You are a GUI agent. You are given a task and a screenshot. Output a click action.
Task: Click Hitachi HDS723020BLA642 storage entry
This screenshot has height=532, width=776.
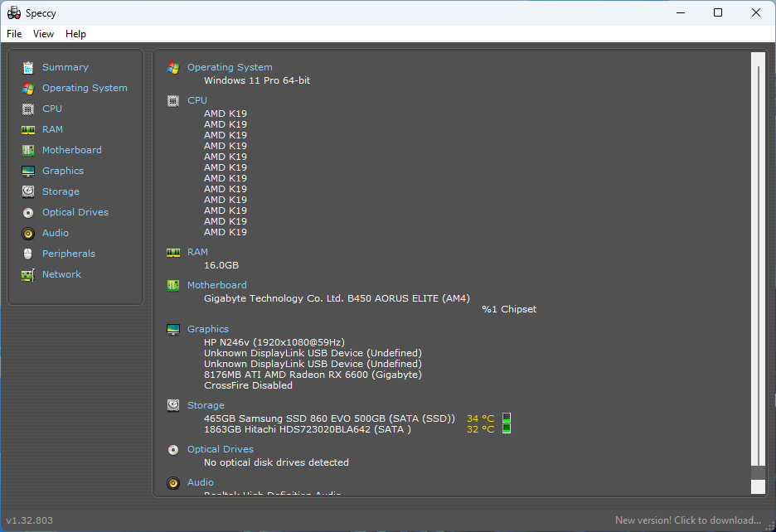pyautogui.click(x=308, y=429)
